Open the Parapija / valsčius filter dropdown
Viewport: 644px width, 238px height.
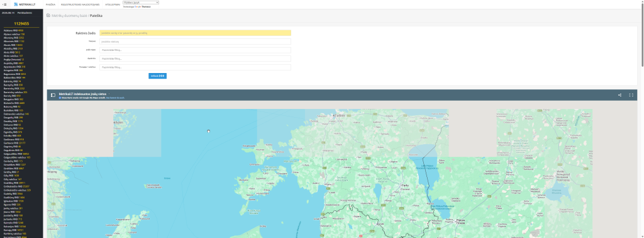(x=195, y=67)
